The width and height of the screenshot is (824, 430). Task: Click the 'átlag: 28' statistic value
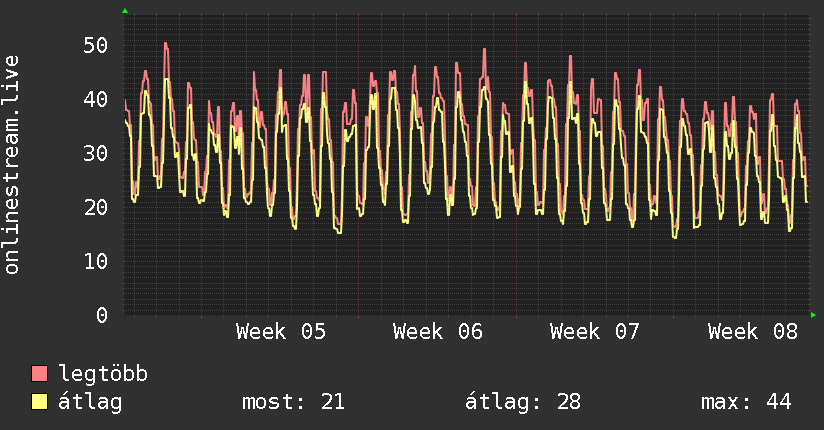(x=523, y=402)
